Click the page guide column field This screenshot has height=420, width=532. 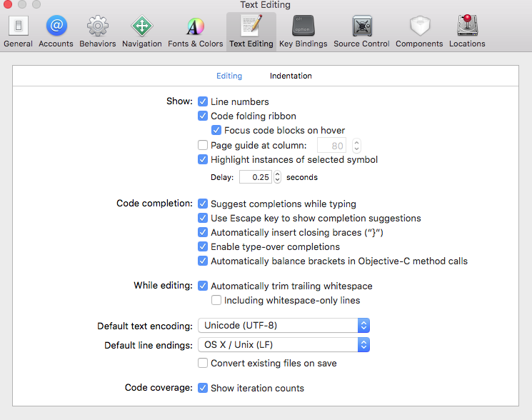331,146
